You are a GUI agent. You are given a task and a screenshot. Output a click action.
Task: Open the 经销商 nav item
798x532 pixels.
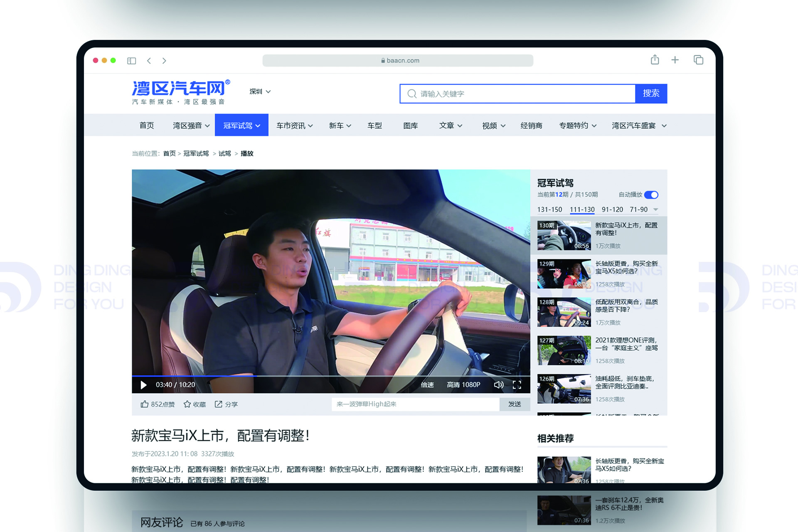[531, 126]
